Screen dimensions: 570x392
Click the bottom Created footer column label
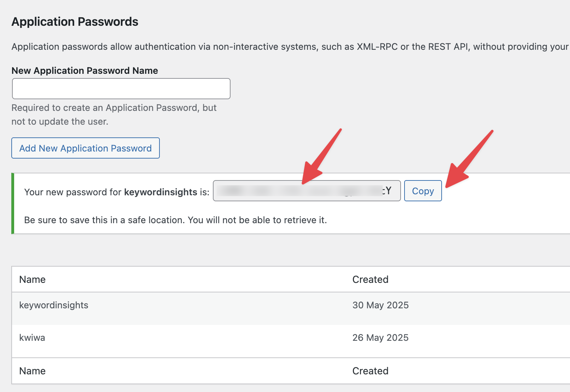click(x=370, y=371)
